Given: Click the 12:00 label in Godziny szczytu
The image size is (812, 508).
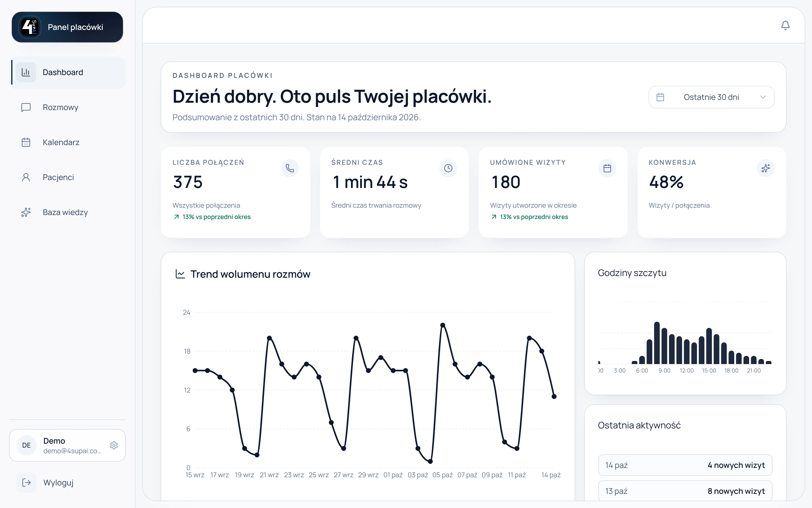Looking at the screenshot, I should pos(687,370).
